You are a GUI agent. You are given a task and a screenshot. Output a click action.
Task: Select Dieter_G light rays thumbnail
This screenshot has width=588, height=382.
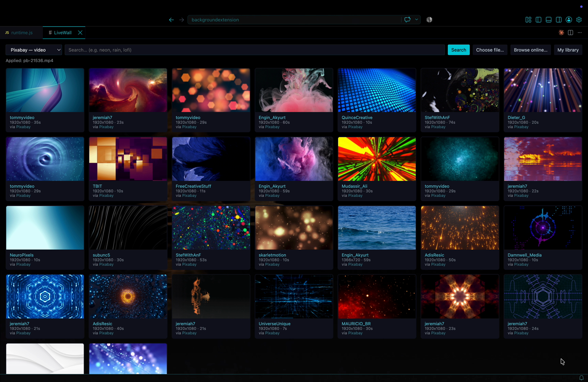[543, 90]
